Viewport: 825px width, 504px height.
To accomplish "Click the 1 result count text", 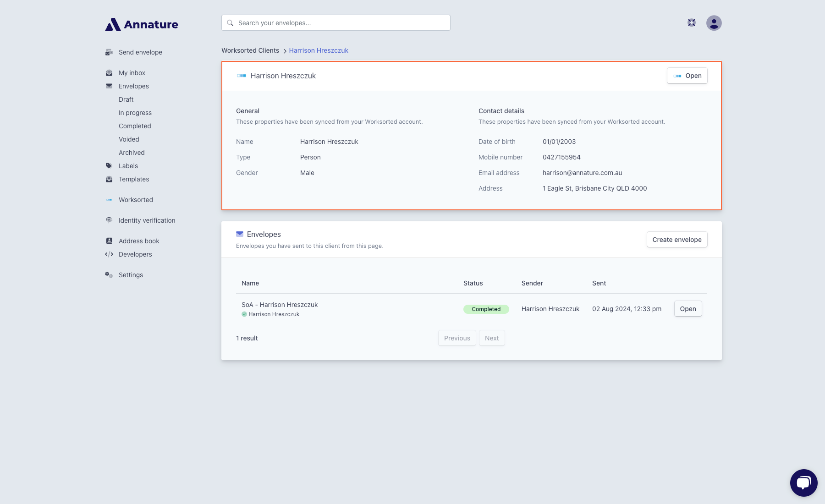I will pos(247,338).
